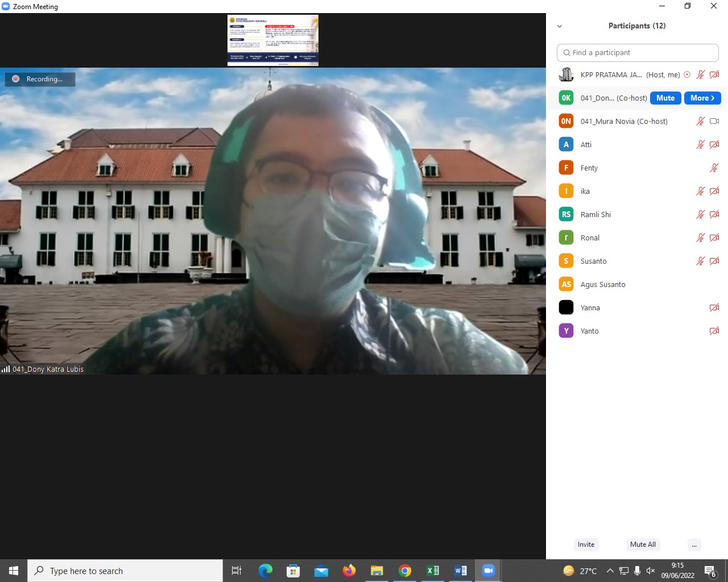The image size is (728, 582).
Task: Click the Find a participant search field
Action: click(x=638, y=52)
